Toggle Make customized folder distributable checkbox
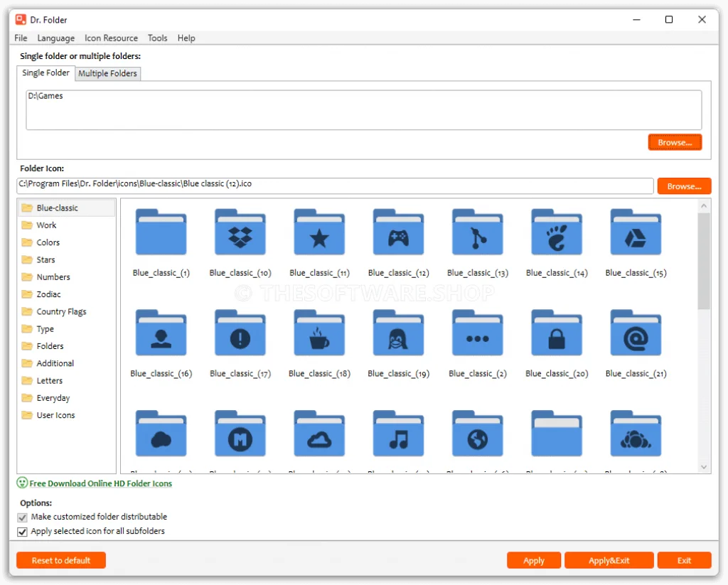This screenshot has height=585, width=728. (22, 517)
